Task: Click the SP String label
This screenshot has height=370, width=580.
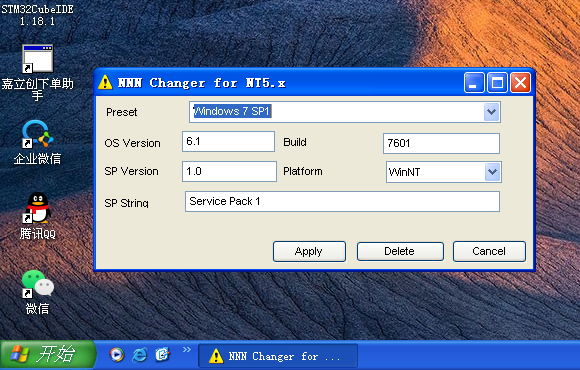Action: tap(126, 203)
